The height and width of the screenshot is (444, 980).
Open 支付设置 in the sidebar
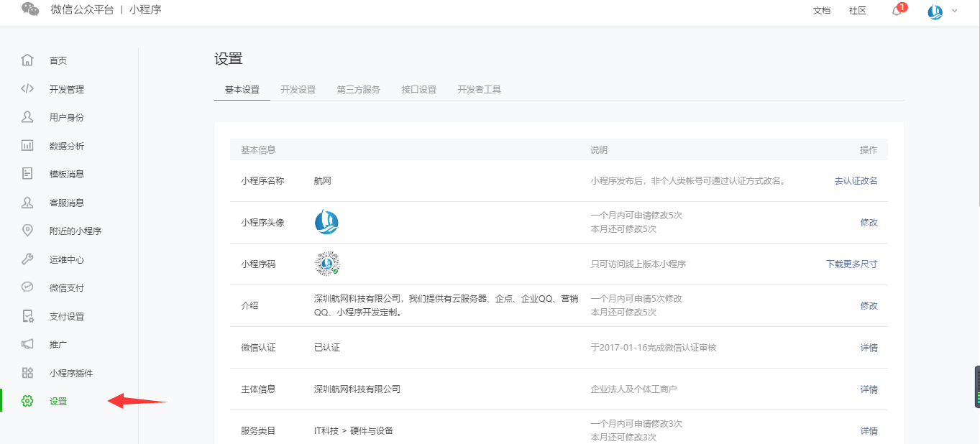click(x=67, y=316)
